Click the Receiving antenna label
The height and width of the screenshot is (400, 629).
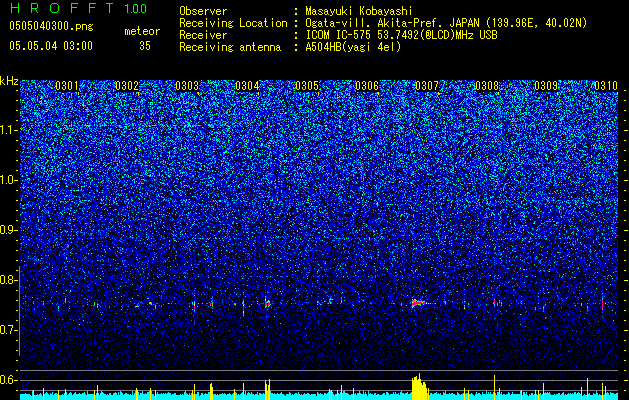coord(230,47)
